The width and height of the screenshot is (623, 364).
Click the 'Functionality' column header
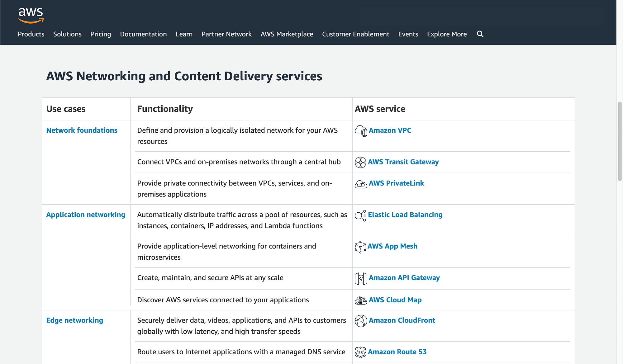pos(165,109)
